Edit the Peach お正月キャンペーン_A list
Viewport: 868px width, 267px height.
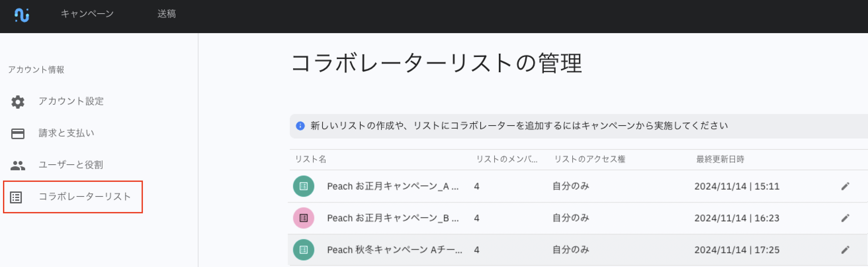pyautogui.click(x=845, y=186)
